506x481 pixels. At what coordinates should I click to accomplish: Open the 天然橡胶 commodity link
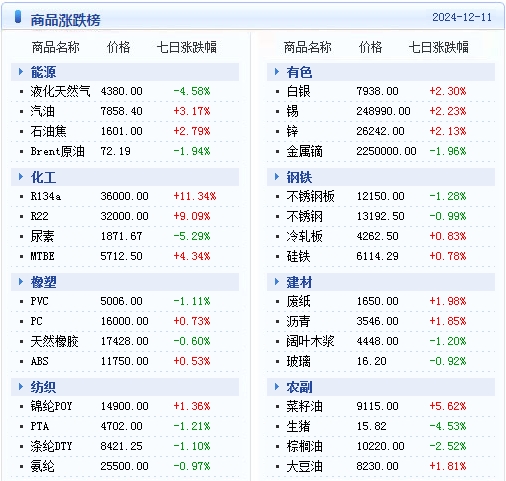(x=54, y=341)
